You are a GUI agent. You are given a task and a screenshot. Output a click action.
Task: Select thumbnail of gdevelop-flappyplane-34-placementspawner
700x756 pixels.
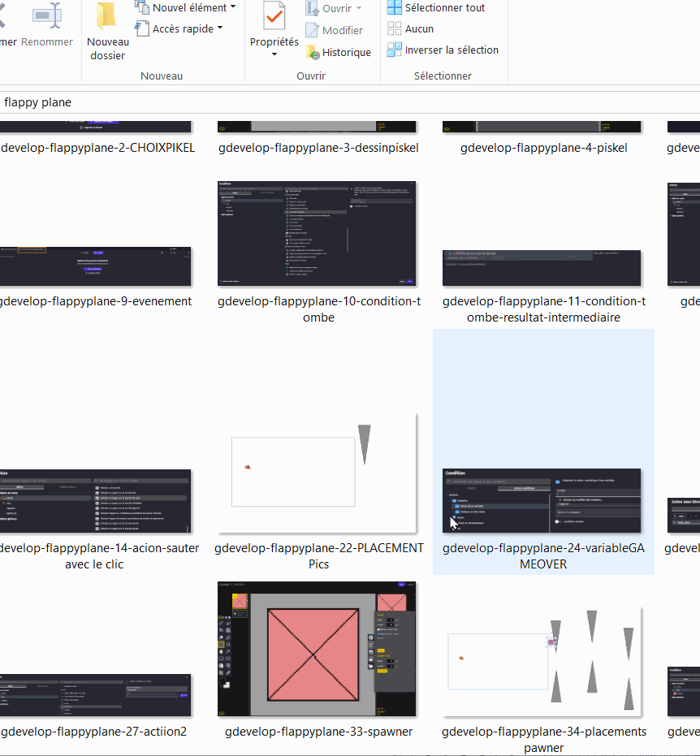click(x=542, y=662)
